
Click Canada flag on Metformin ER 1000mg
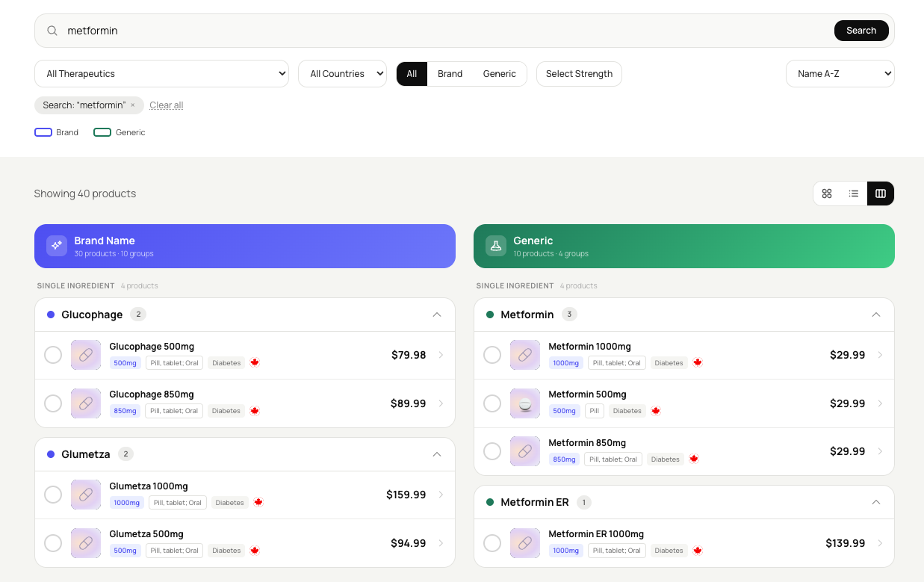[x=698, y=551]
